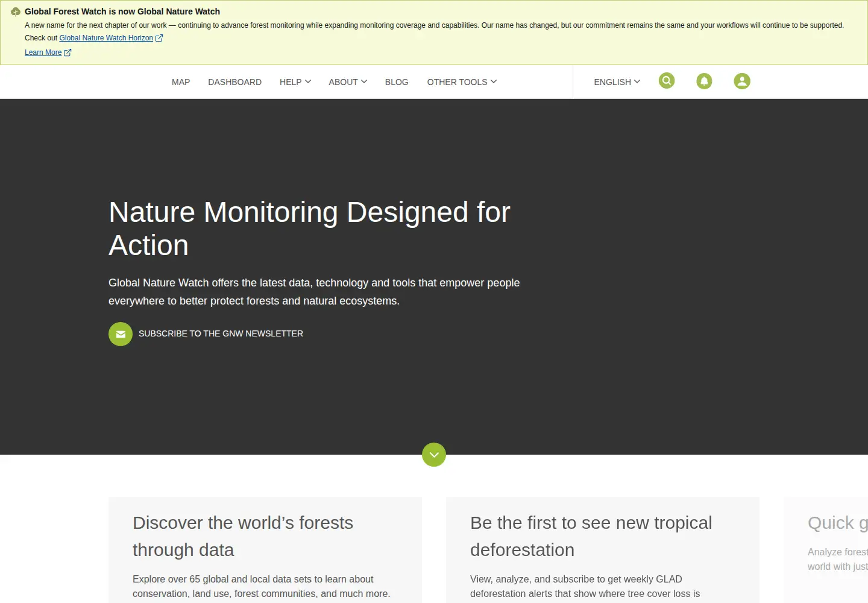The image size is (868, 603).
Task: Click the green envelope newsletter icon
Action: click(x=121, y=334)
